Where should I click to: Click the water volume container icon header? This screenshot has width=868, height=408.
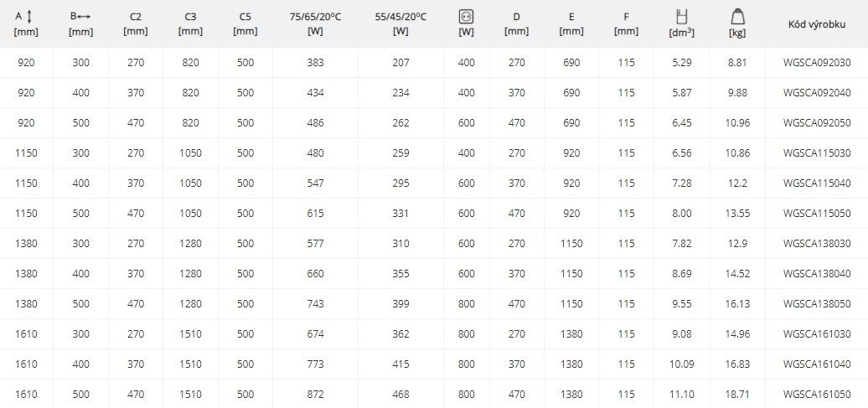coord(681,16)
